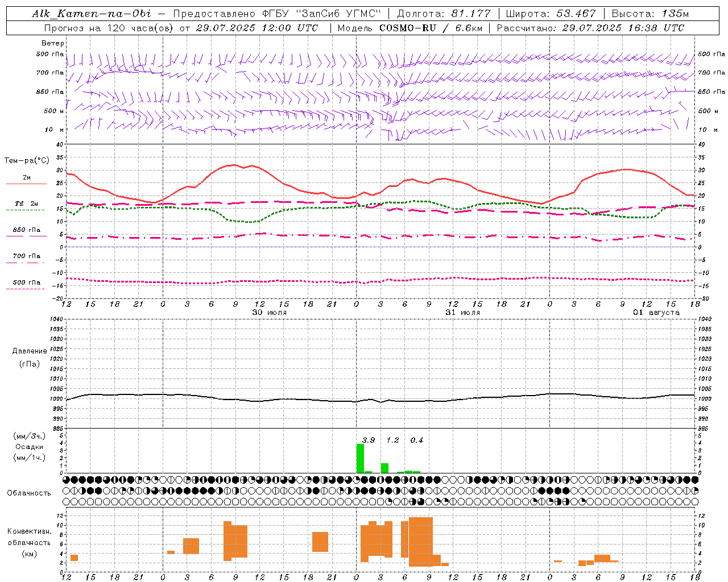Click the model name COSMO-RU / 6.6км
The height and width of the screenshot is (582, 728).
coord(431,28)
